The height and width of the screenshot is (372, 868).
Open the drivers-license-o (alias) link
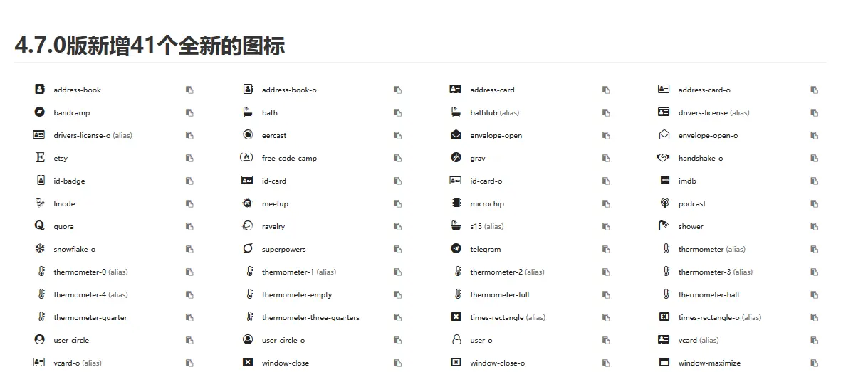point(93,135)
